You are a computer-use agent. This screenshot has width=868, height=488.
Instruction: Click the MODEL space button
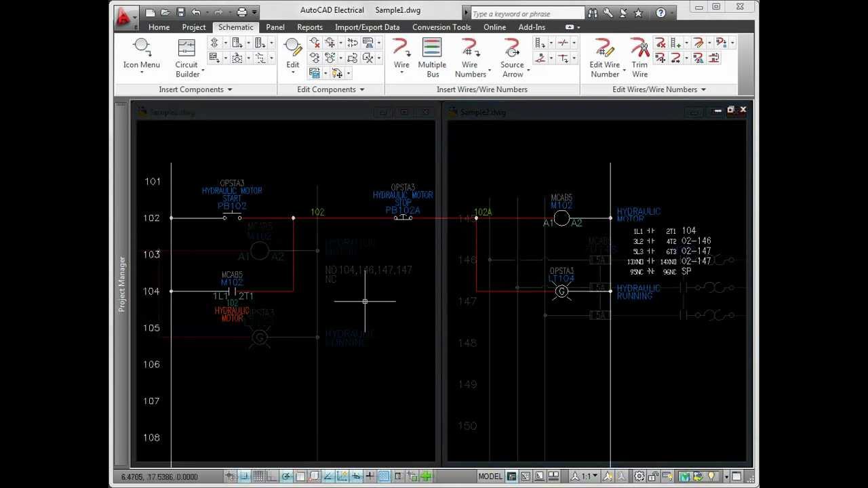tap(490, 476)
